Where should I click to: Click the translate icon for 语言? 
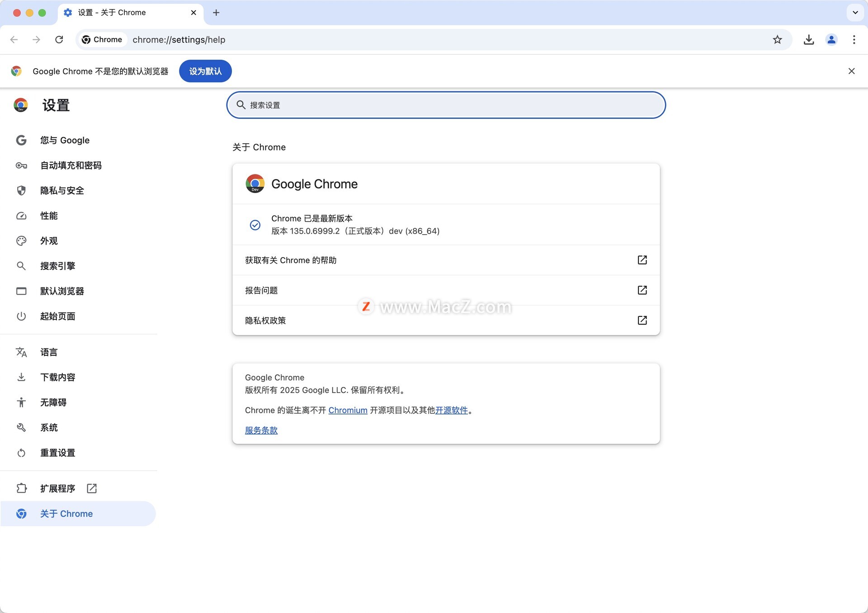pos(21,352)
